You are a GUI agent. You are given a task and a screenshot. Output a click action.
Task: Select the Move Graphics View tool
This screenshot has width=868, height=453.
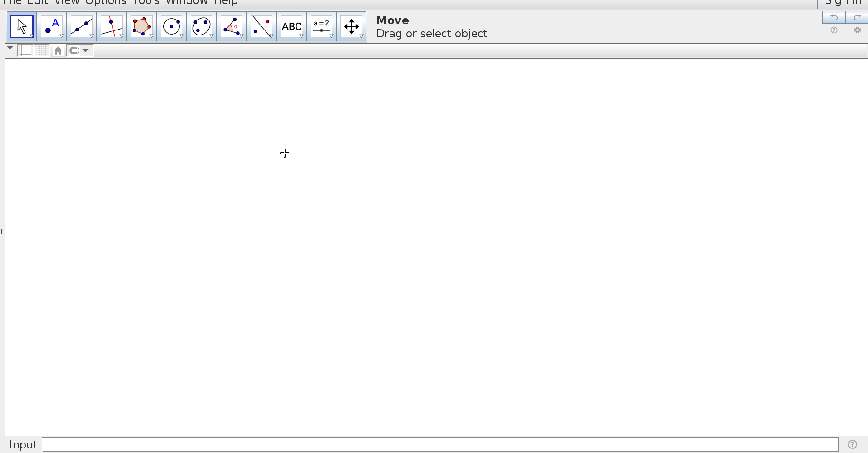point(351,26)
